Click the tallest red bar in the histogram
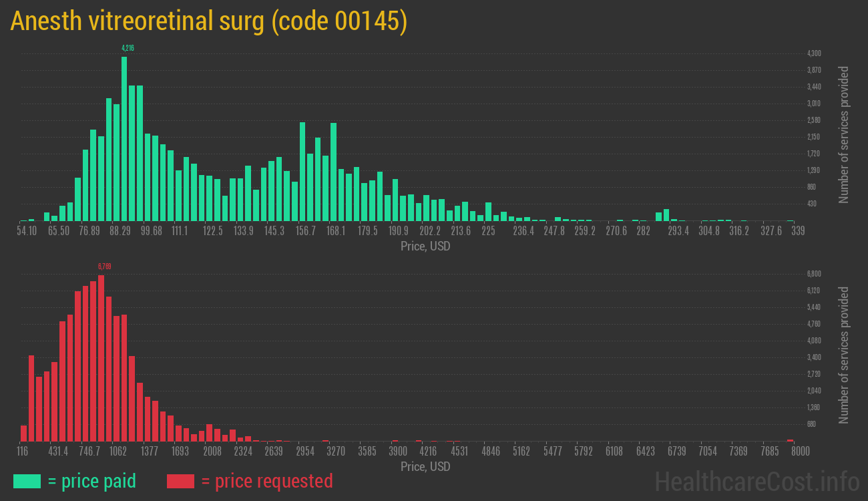Image resolution: width=868 pixels, height=501 pixels. coord(101,357)
